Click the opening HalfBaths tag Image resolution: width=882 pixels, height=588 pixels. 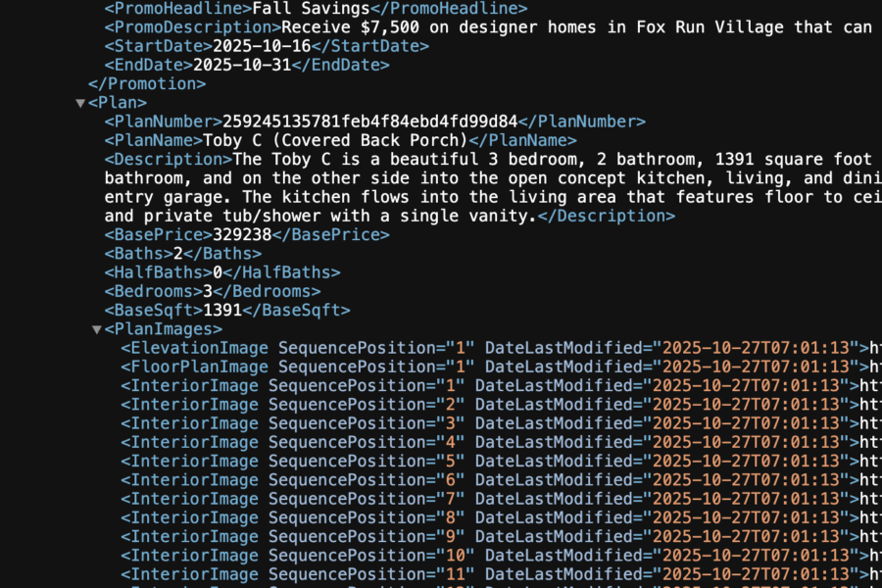click(159, 272)
